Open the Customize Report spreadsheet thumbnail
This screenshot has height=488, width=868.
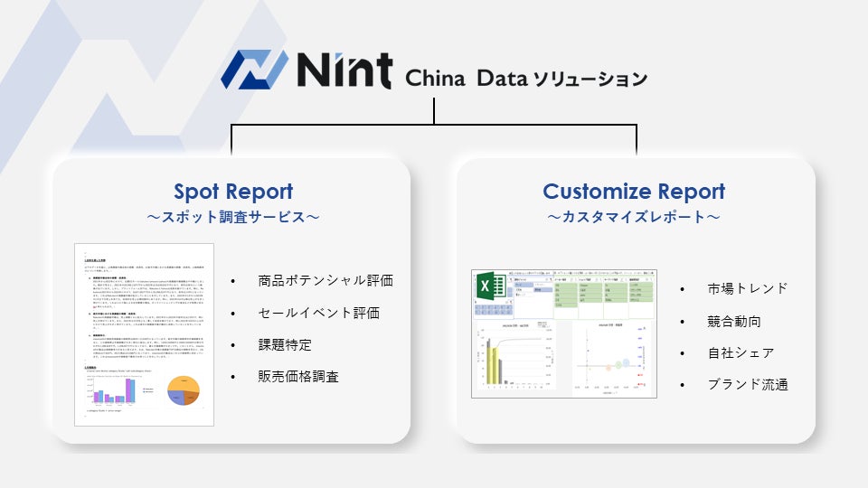[x=564, y=333]
